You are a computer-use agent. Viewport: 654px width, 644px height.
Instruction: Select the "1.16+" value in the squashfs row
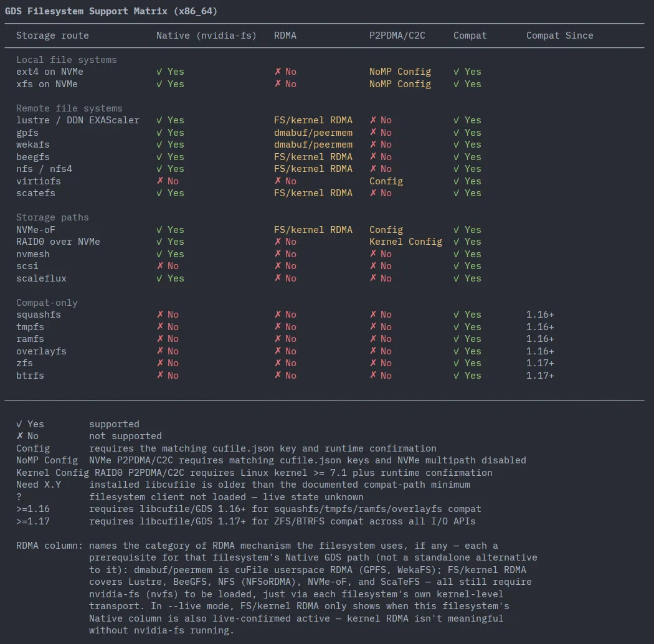pyautogui.click(x=540, y=315)
